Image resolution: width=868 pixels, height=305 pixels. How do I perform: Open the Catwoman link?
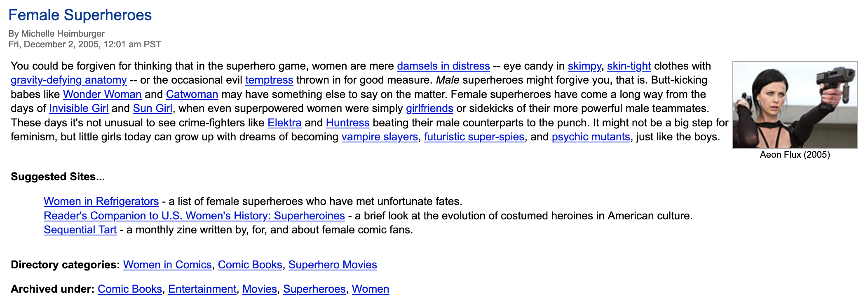192,94
